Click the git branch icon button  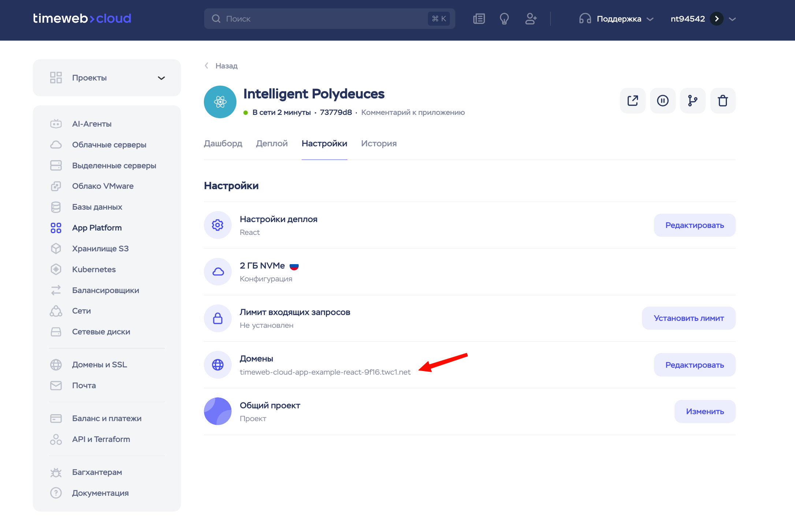pos(693,101)
